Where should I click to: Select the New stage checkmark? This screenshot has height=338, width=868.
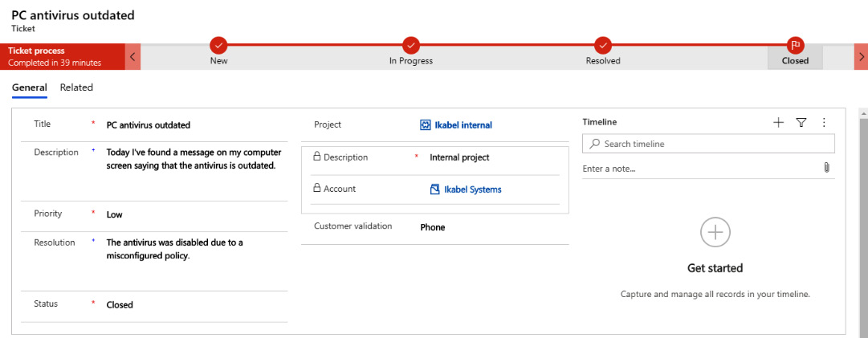coord(218,45)
